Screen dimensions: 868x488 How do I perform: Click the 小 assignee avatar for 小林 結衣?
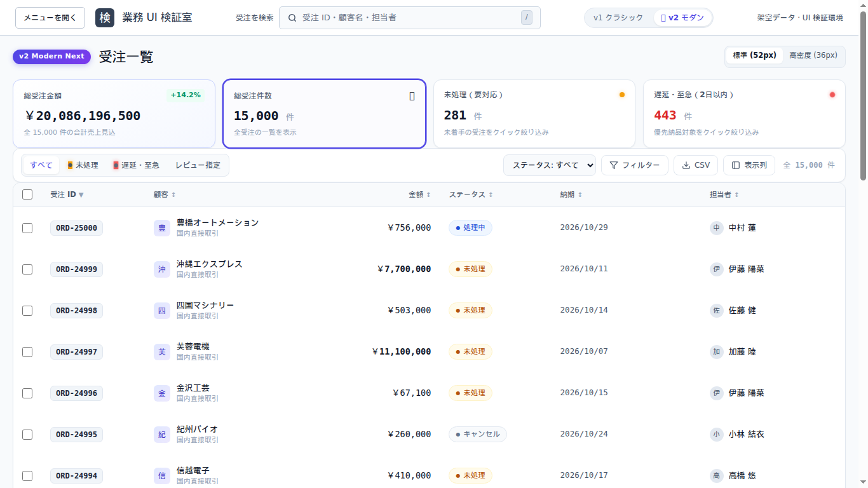tap(717, 435)
